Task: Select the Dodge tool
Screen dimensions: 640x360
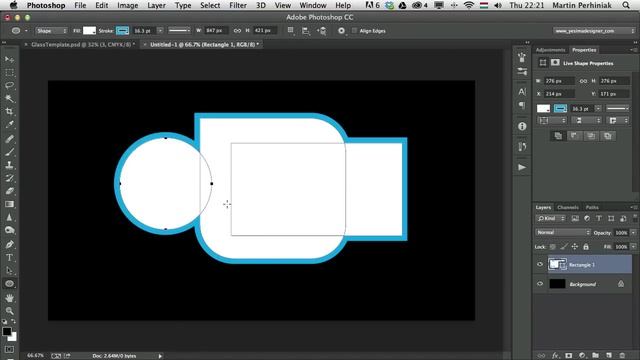Action: [9, 230]
